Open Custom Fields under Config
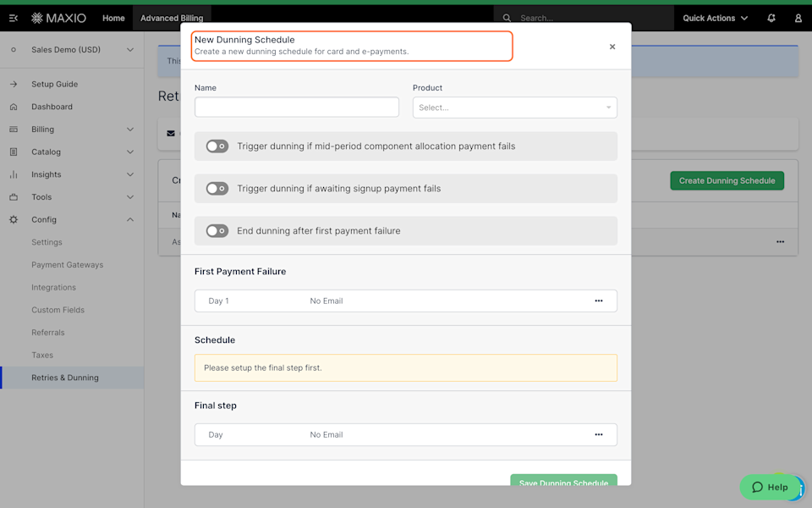812x508 pixels. point(58,310)
